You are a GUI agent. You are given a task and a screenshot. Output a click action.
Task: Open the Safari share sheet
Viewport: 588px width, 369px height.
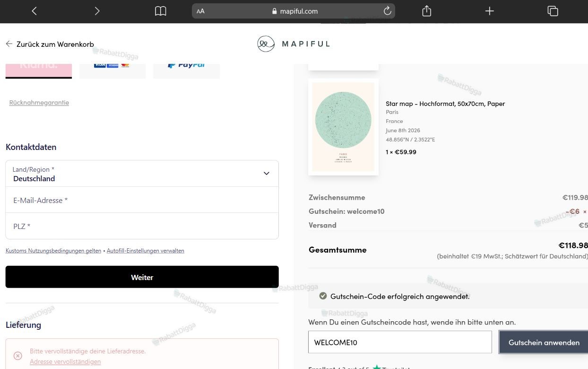[427, 11]
